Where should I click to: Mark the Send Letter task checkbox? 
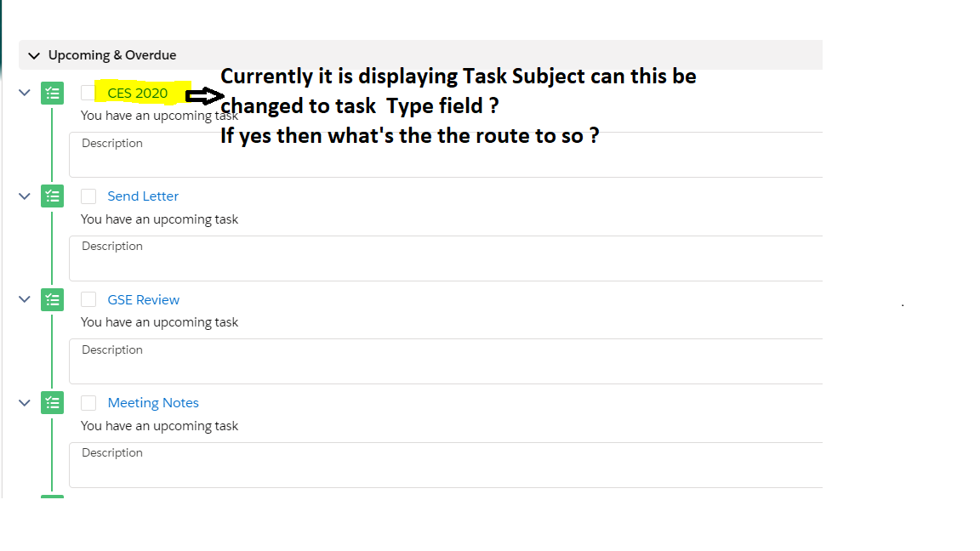[x=88, y=196]
